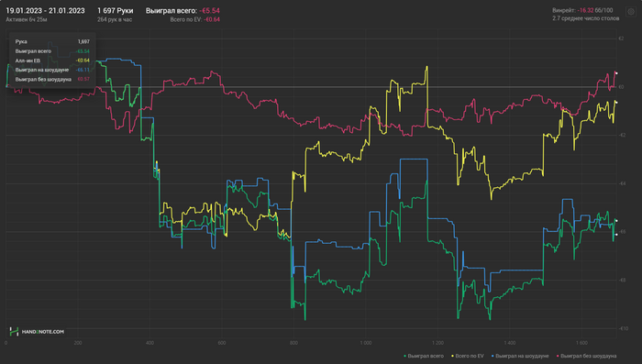Screen dimensions: 642x364
Task: Select end-point marker of pink no-showdown line
Action: 616,73
